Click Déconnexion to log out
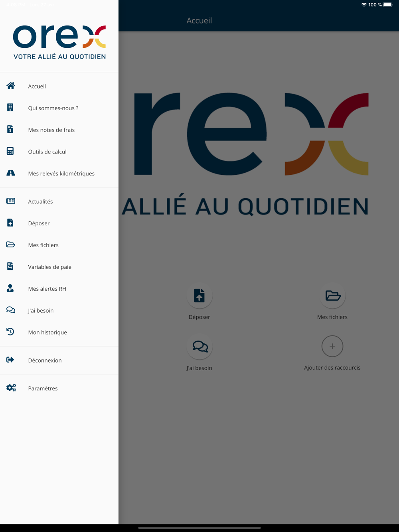399x532 pixels. (59, 360)
